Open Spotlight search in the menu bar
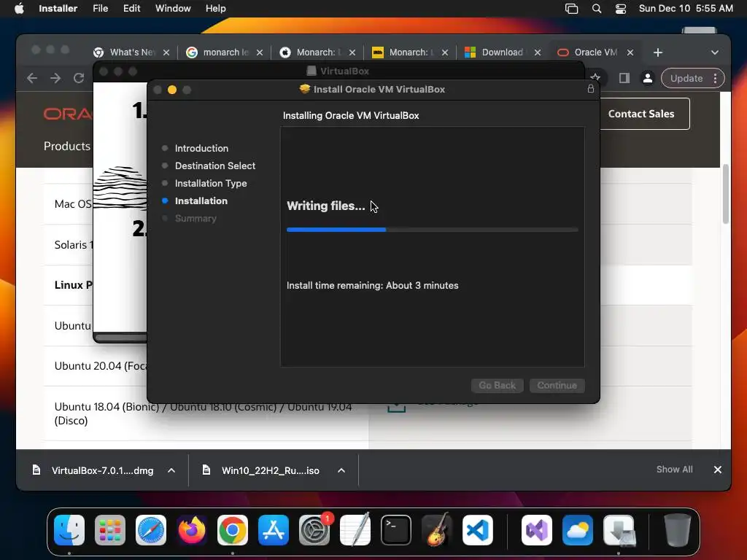 point(597,9)
